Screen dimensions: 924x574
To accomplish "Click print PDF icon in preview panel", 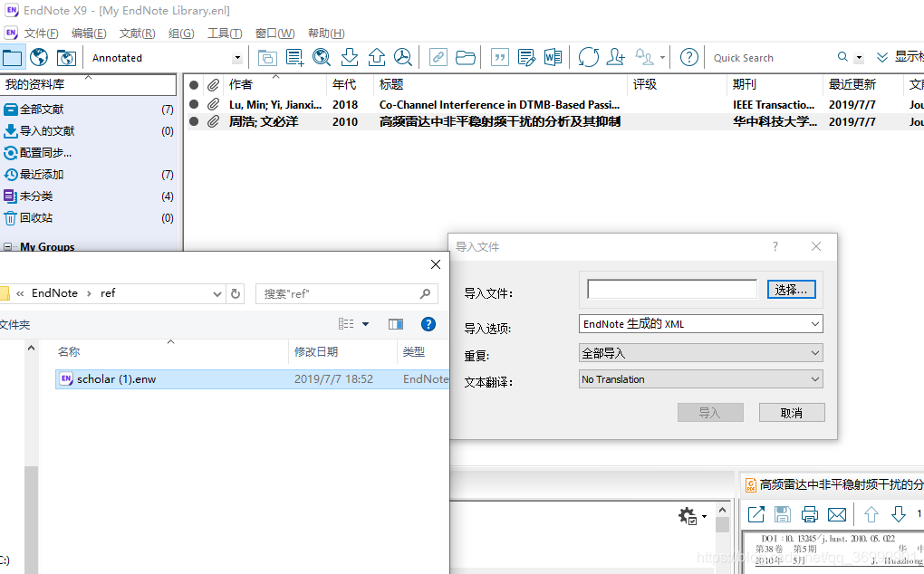I will (x=810, y=514).
